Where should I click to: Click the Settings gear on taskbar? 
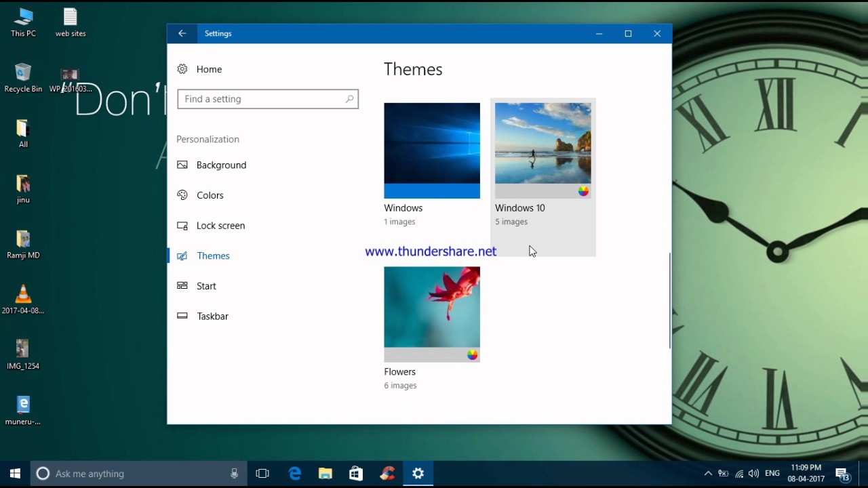click(418, 474)
